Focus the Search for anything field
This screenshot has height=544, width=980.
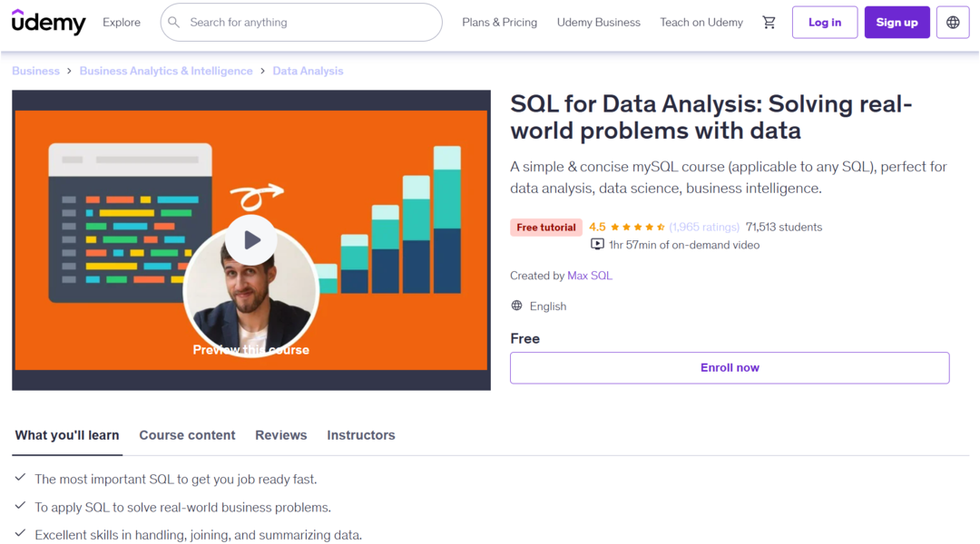tap(309, 23)
